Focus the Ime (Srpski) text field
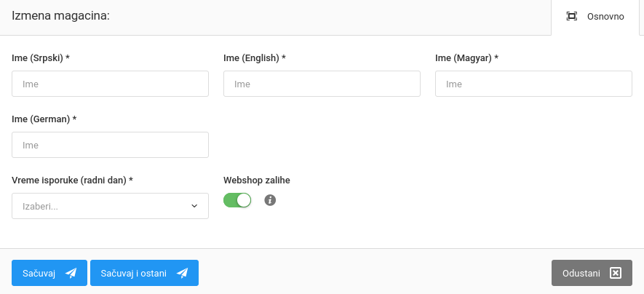The width and height of the screenshot is (644, 294). click(110, 84)
